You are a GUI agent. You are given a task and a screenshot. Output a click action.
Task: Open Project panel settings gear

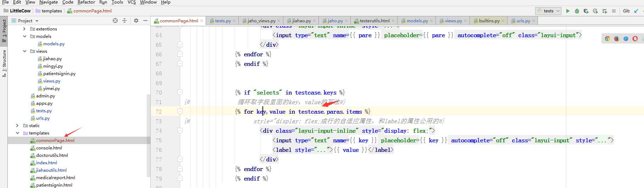pyautogui.click(x=136, y=21)
